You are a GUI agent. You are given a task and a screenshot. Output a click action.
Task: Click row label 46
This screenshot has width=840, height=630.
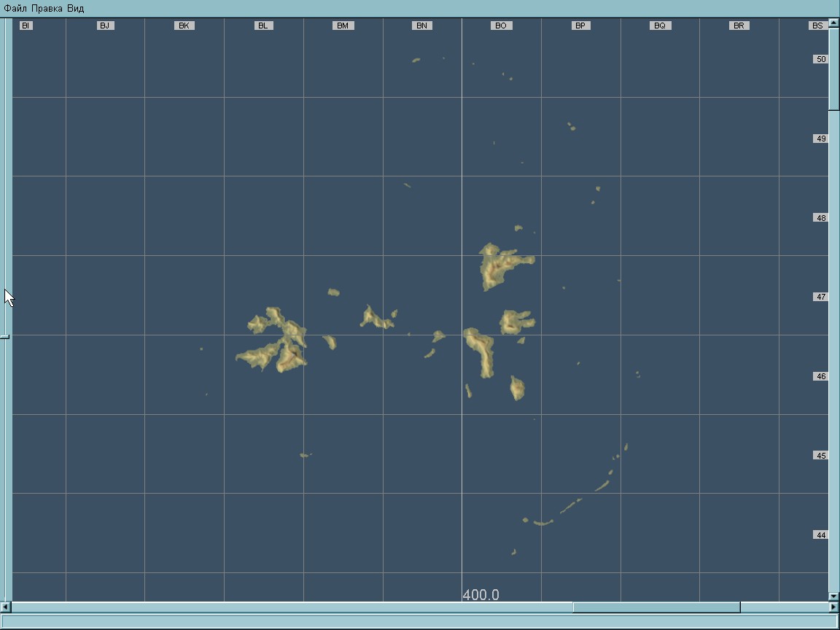click(x=821, y=376)
